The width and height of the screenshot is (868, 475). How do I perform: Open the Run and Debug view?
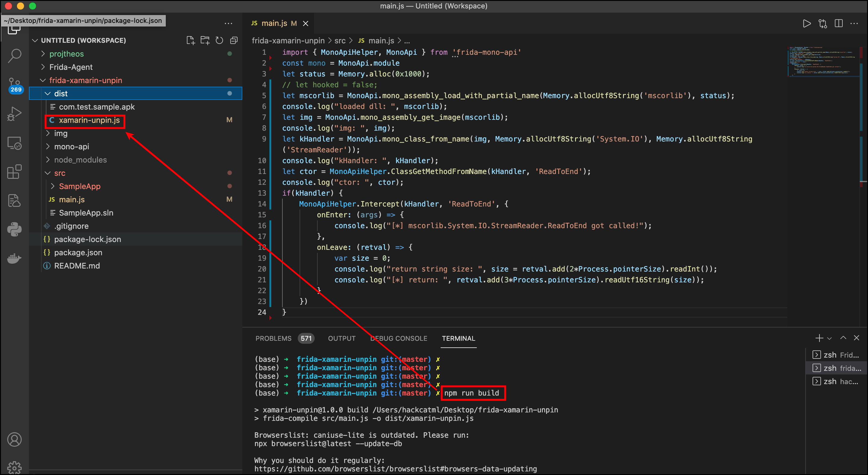[x=14, y=114]
